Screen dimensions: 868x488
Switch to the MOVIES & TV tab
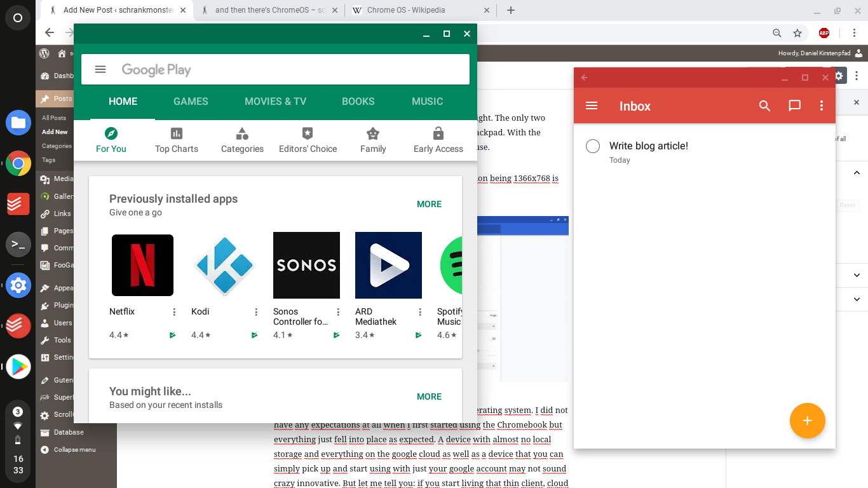[275, 101]
